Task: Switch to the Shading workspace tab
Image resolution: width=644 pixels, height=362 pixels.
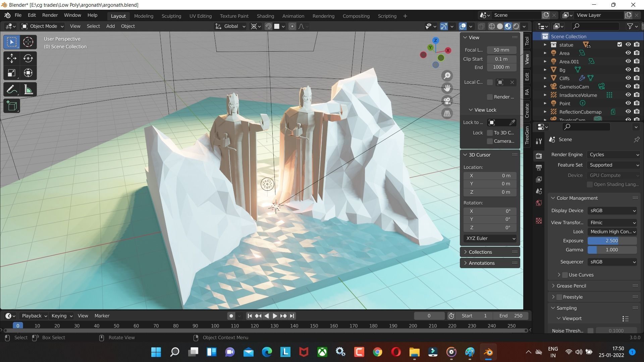Action: (x=265, y=16)
